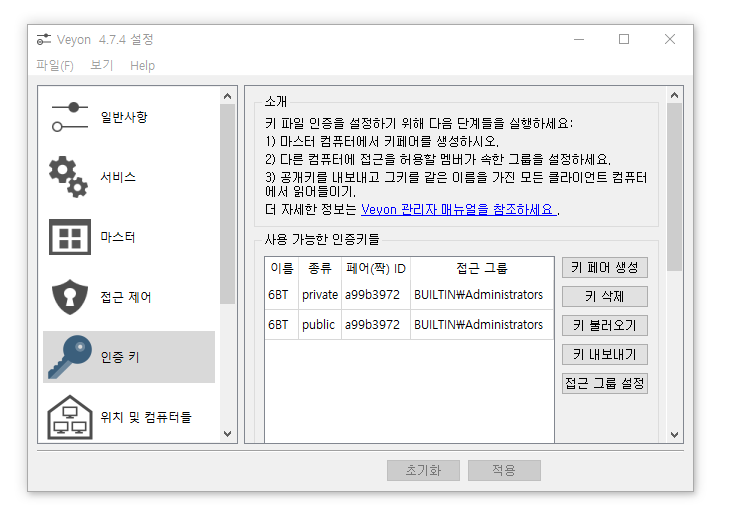Click the main panel scrollbar thumb
The image size is (730, 529).
674,187
